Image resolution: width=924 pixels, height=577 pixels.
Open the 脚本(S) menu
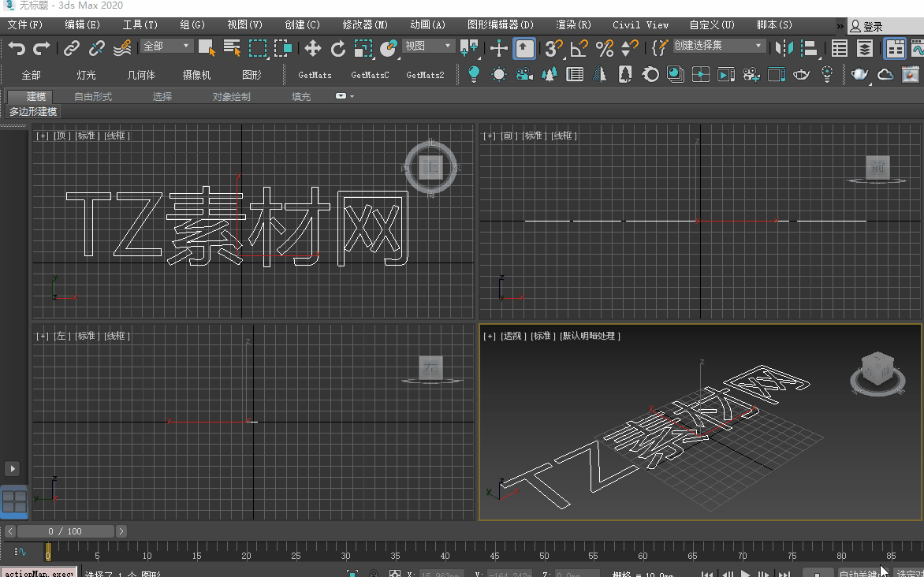774,24
